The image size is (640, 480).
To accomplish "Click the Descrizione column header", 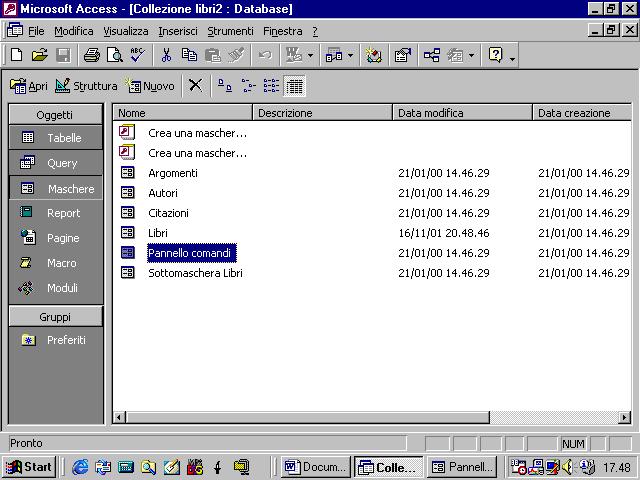I will (x=322, y=113).
